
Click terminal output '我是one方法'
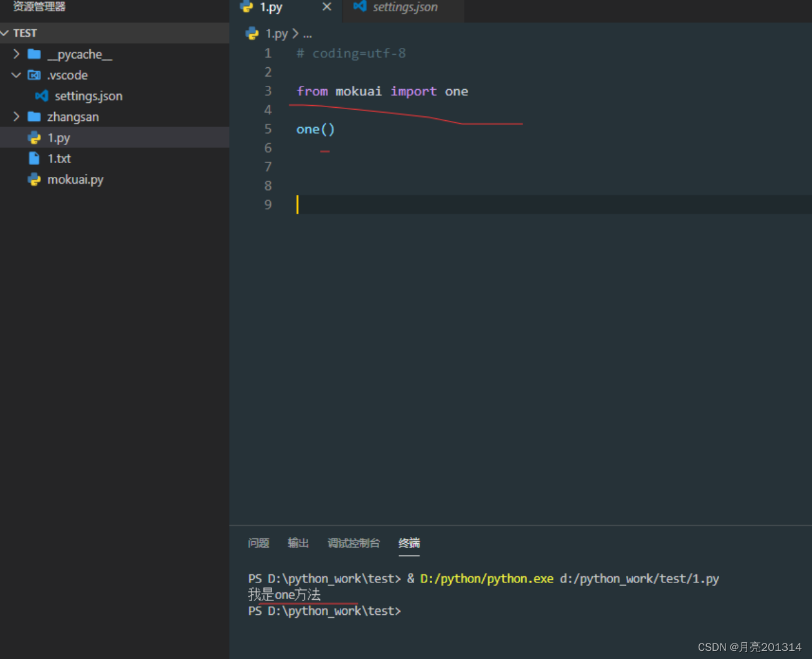[x=285, y=595]
